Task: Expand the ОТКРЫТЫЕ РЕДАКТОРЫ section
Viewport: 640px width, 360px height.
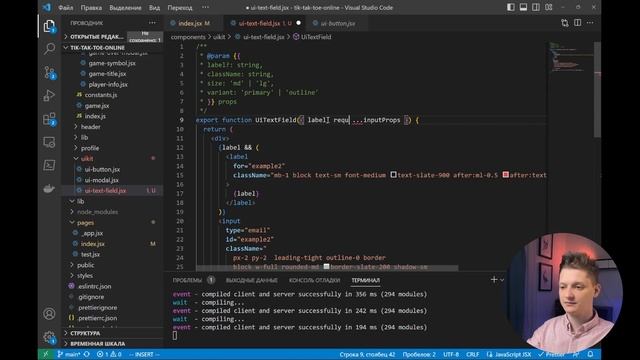Action: coord(96,37)
